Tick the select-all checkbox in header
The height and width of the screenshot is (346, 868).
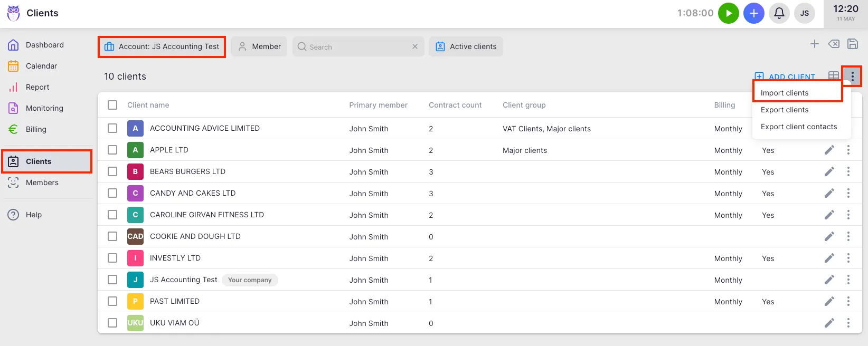click(112, 105)
